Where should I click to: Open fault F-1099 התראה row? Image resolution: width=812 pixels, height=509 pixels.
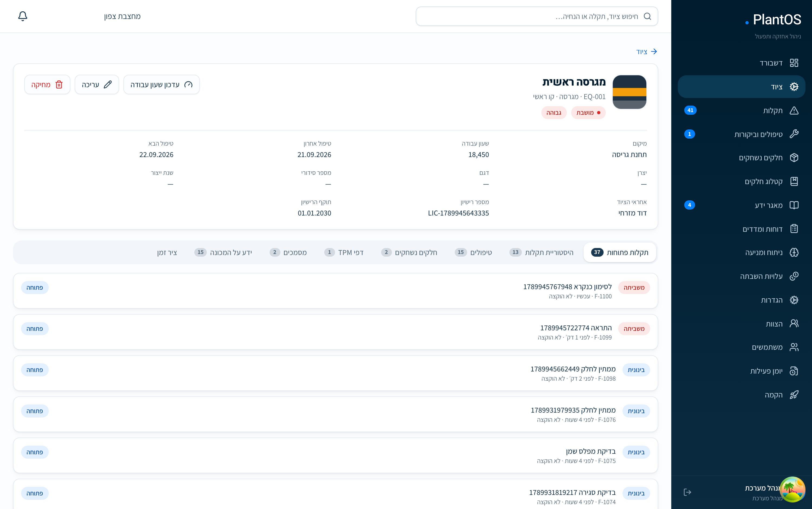336,332
